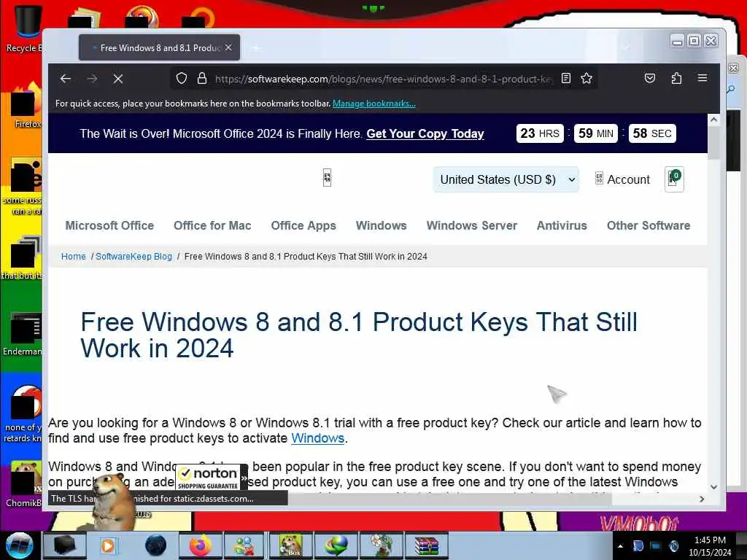
Task: Follow the Windows link in article text
Action: coord(318,438)
